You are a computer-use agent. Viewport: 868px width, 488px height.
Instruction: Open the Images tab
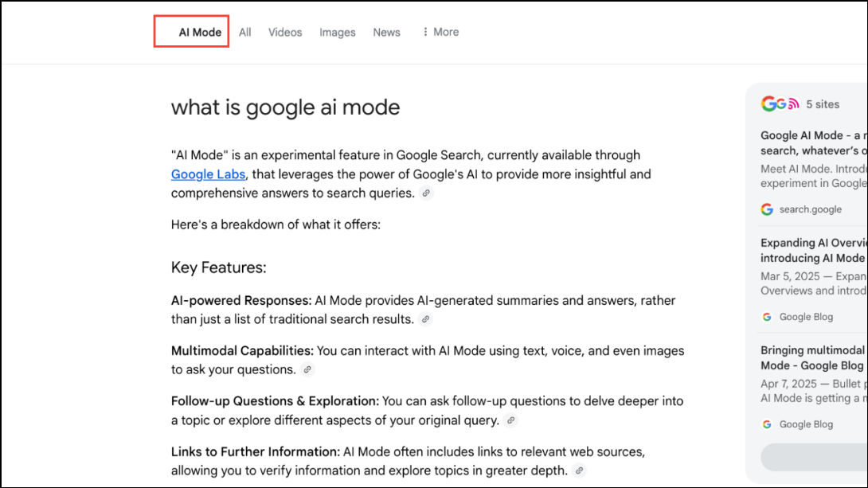click(x=337, y=32)
